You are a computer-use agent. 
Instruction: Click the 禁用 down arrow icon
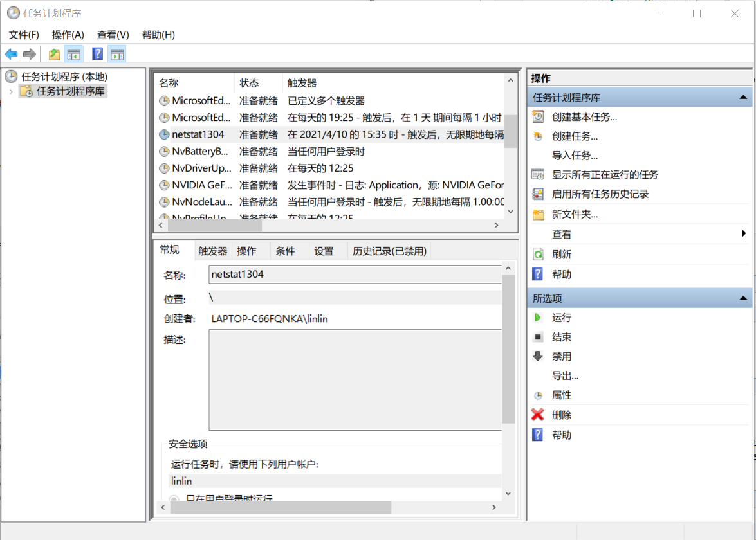click(x=538, y=356)
